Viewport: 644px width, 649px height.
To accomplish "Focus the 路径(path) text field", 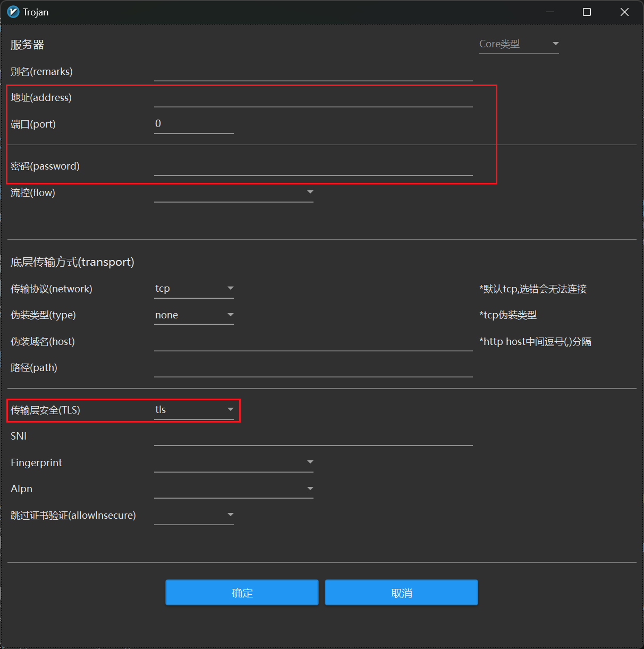I will point(313,368).
